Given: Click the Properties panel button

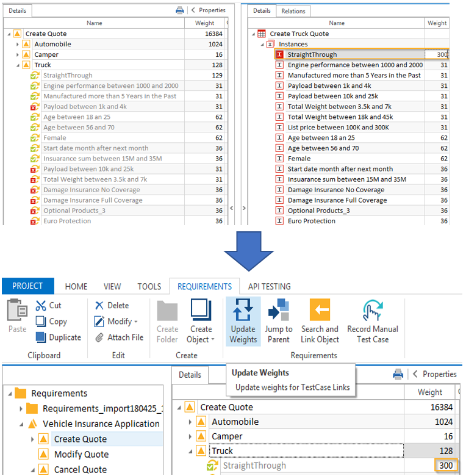Looking at the screenshot, I should tap(435, 374).
